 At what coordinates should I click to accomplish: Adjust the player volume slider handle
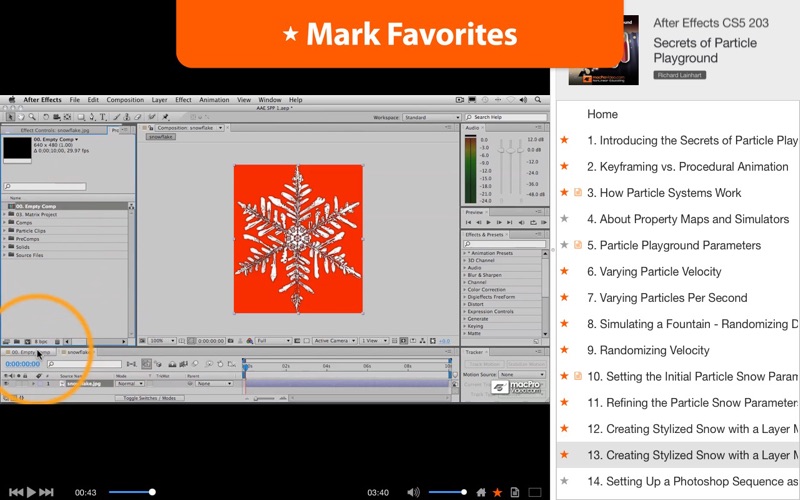point(463,492)
